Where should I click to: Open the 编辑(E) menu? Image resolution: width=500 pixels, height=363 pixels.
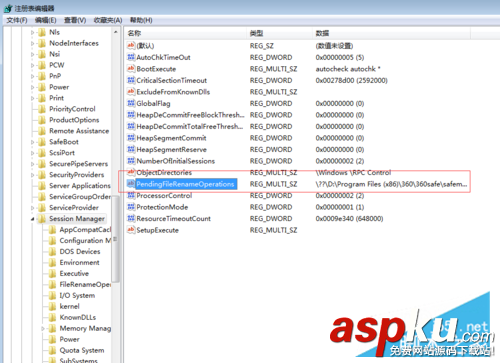(46, 20)
